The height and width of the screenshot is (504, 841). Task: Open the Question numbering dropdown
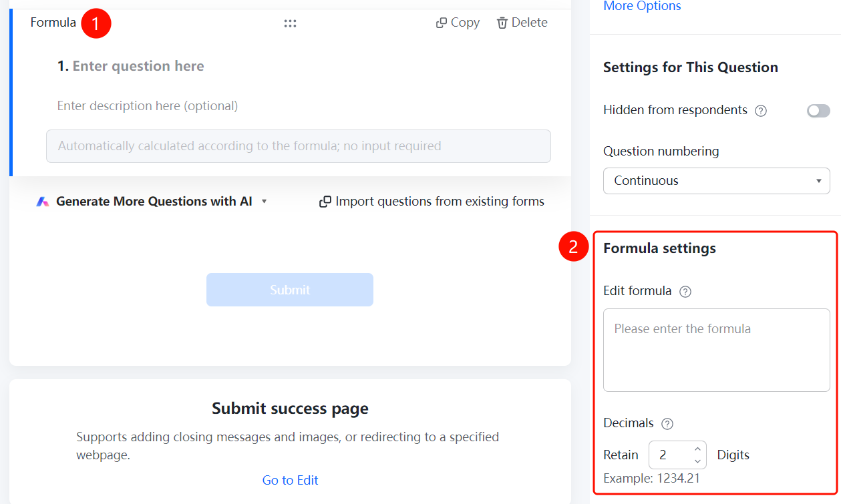(716, 181)
